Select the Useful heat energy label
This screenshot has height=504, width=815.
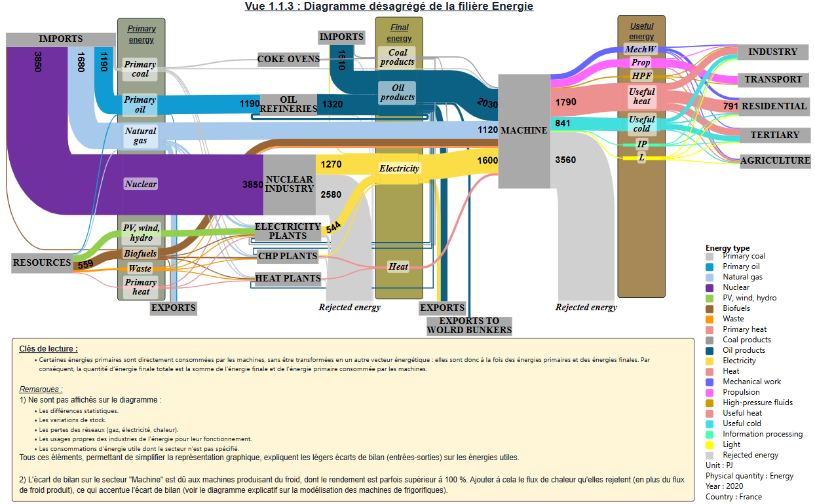pyautogui.click(x=642, y=97)
